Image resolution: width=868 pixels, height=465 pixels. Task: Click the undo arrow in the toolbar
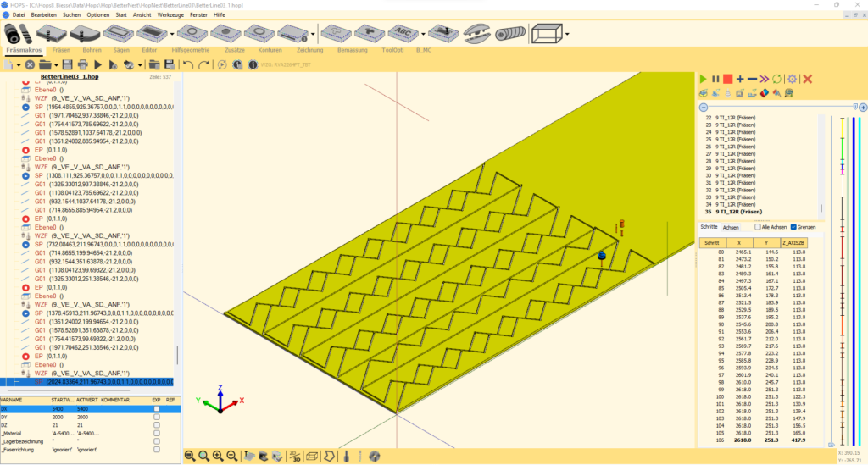click(188, 64)
